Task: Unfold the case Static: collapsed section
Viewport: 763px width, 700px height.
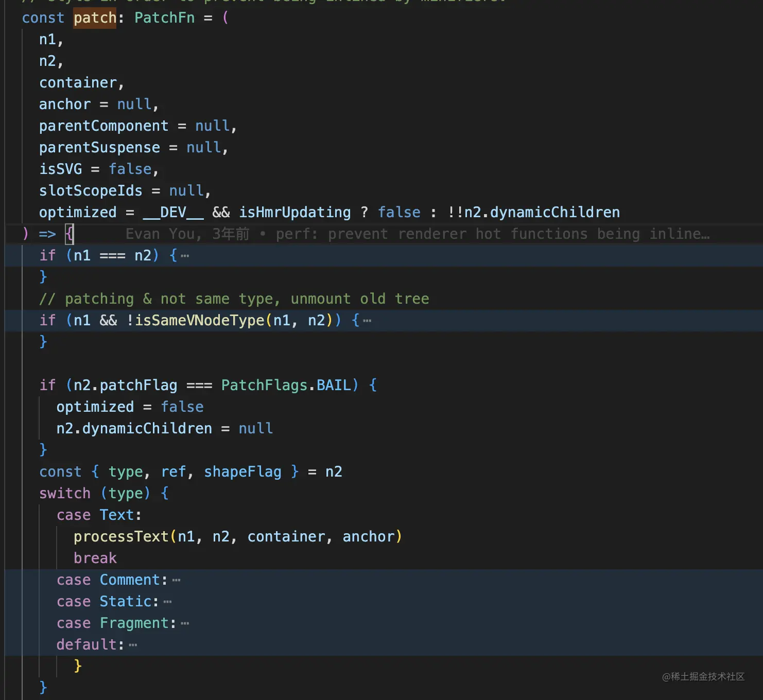Action: click(168, 602)
